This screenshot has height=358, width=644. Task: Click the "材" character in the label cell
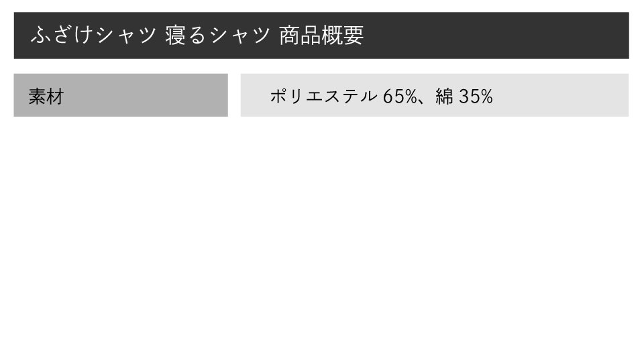(x=55, y=96)
